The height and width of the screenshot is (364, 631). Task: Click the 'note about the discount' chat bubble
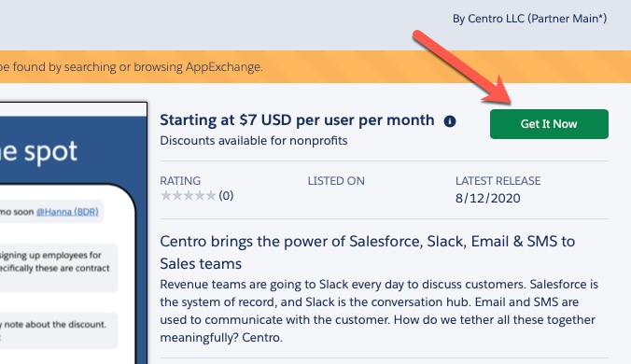click(x=59, y=330)
